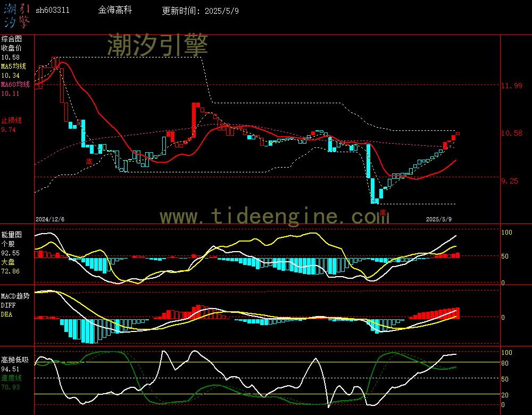Click the 0 axis label in MACD panel
Image resolution: width=532 pixels, height=415 pixels.
point(503,317)
